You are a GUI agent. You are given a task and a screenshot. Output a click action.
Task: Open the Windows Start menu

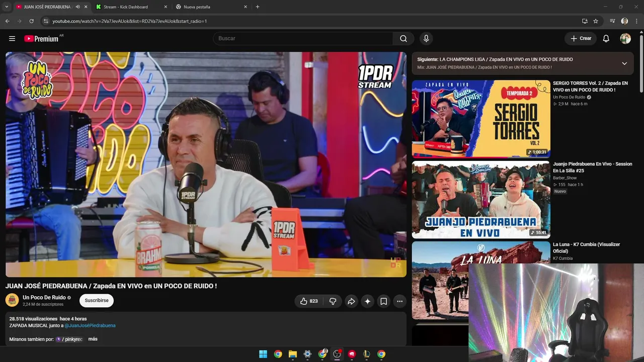263,354
